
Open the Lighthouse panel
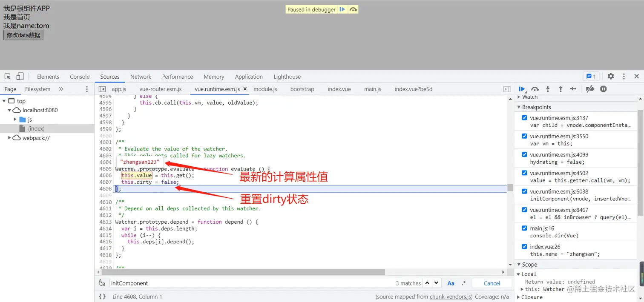pyautogui.click(x=287, y=77)
